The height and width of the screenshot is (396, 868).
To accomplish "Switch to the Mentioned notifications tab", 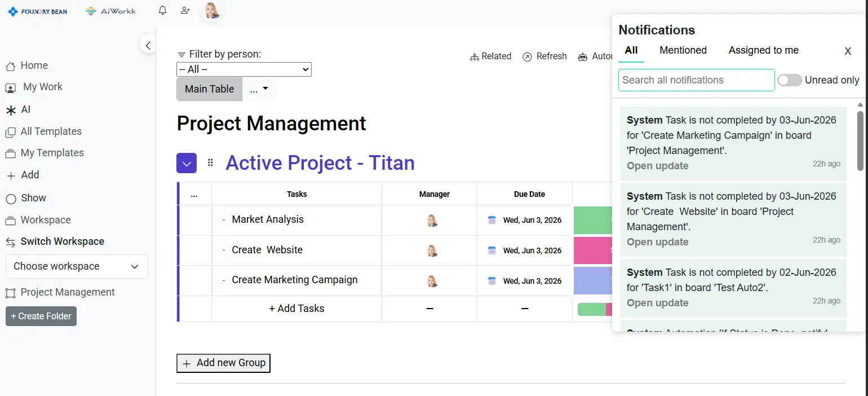I will point(683,50).
